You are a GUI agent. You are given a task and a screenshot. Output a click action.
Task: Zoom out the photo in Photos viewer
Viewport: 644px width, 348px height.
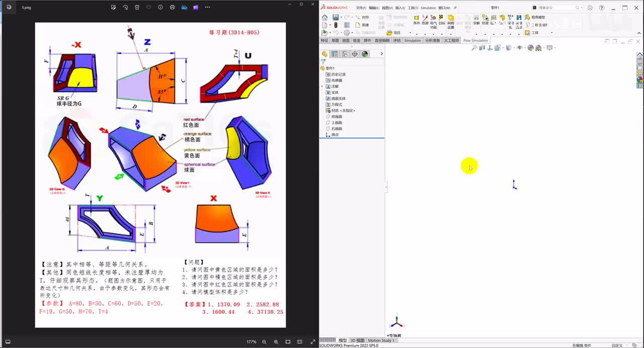pyautogui.click(x=264, y=342)
